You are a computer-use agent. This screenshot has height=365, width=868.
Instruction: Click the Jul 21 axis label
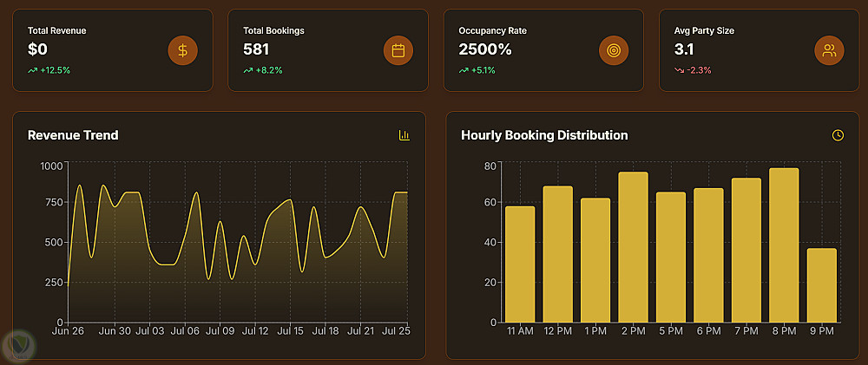360,331
